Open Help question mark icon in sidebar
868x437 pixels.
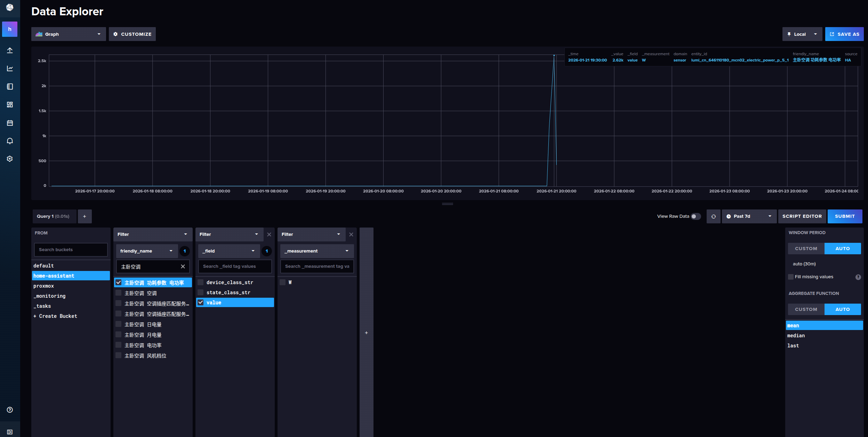(x=10, y=410)
